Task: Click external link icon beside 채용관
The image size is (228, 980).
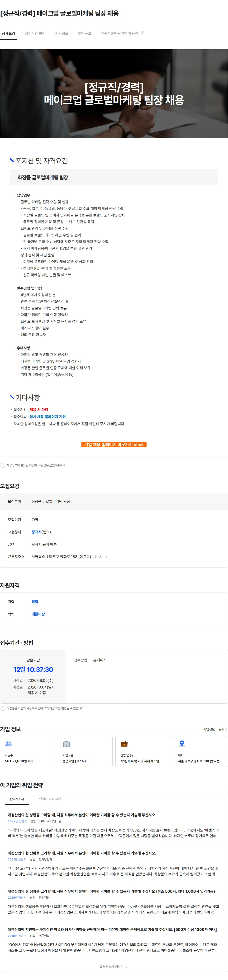Action: tap(142, 33)
